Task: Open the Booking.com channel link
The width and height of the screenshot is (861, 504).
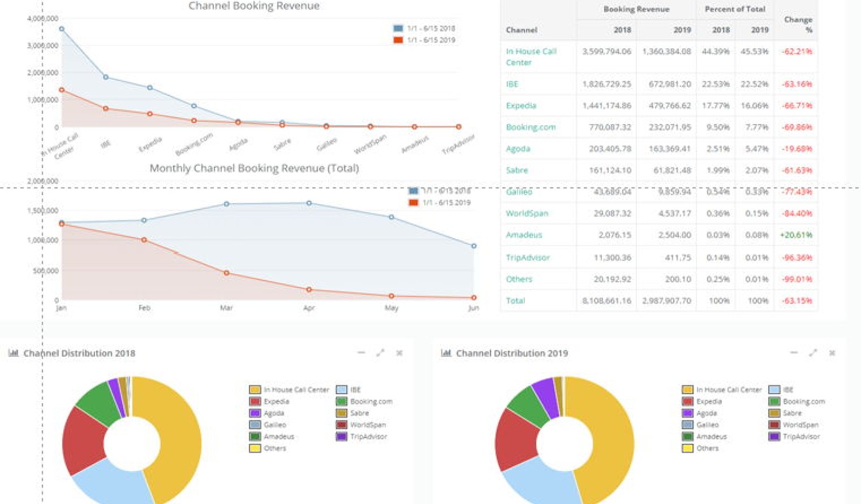Action: click(531, 127)
